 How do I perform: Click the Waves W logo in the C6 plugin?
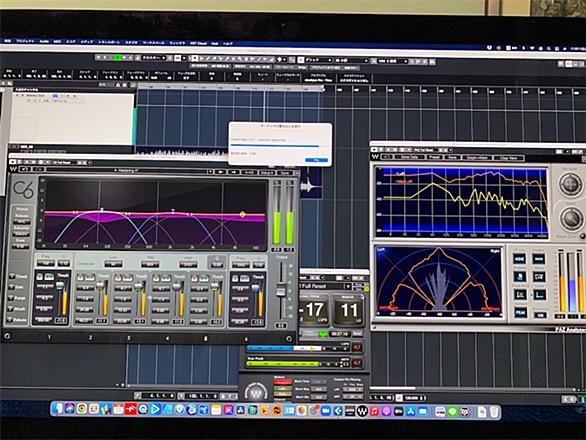pos(13,169)
